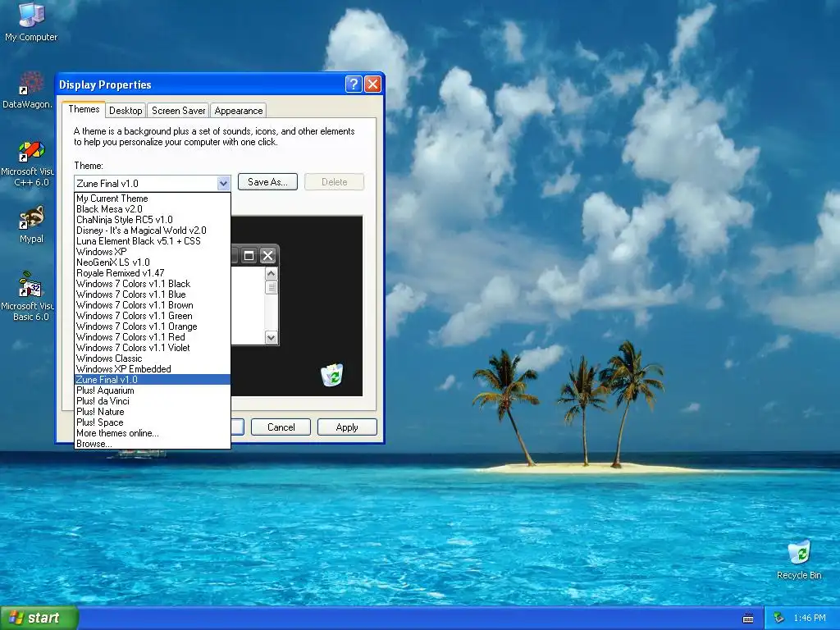840x630 pixels.
Task: Click the Apply button
Action: point(347,427)
